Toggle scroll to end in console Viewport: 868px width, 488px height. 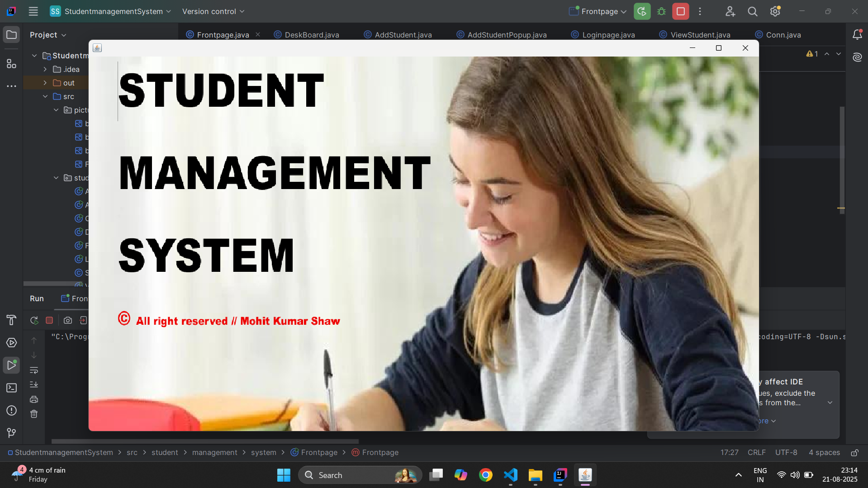coord(34,384)
